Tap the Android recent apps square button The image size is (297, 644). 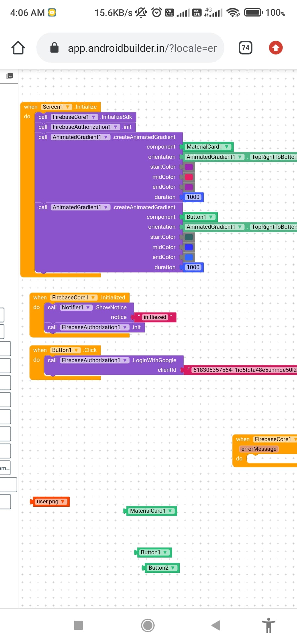78,625
